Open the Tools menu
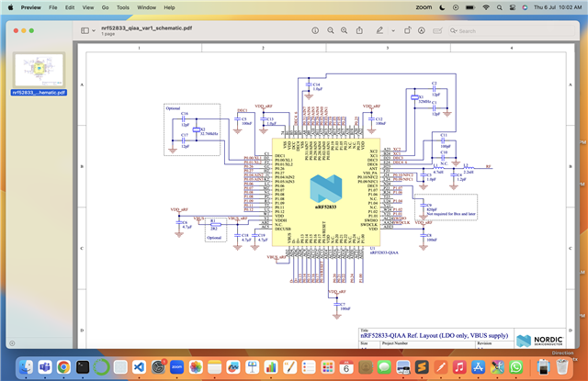The width and height of the screenshot is (588, 381). (122, 7)
